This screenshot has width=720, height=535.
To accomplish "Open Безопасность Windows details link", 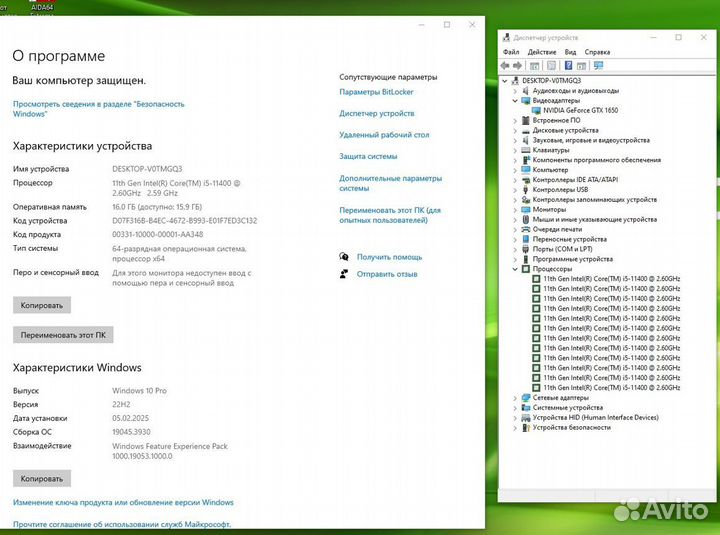I will tap(98, 109).
